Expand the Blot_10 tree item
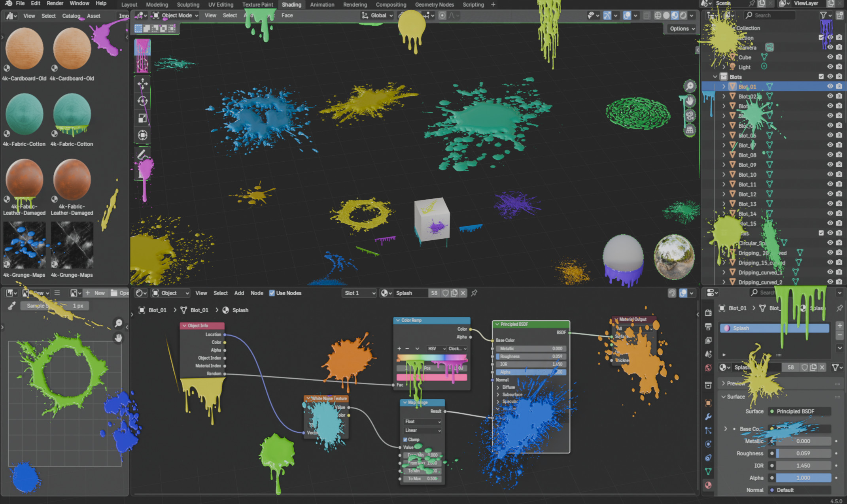847x504 pixels. (x=724, y=174)
